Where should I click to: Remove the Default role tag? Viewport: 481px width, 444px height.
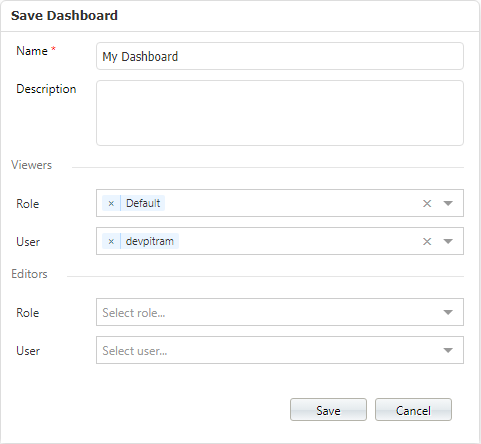(x=111, y=203)
